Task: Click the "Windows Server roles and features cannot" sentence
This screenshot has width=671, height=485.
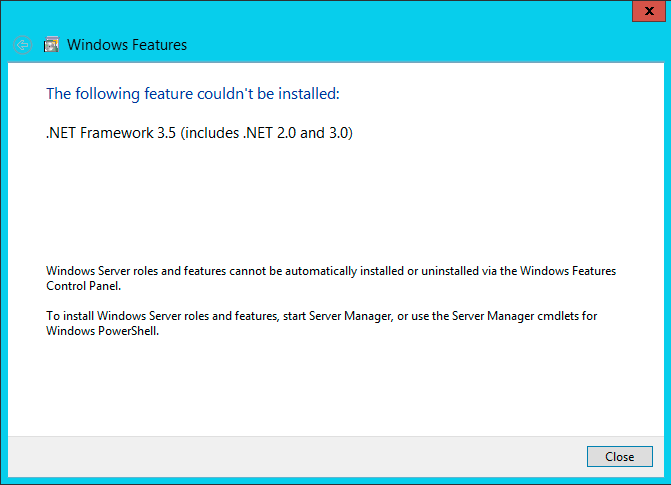Action: point(180,271)
